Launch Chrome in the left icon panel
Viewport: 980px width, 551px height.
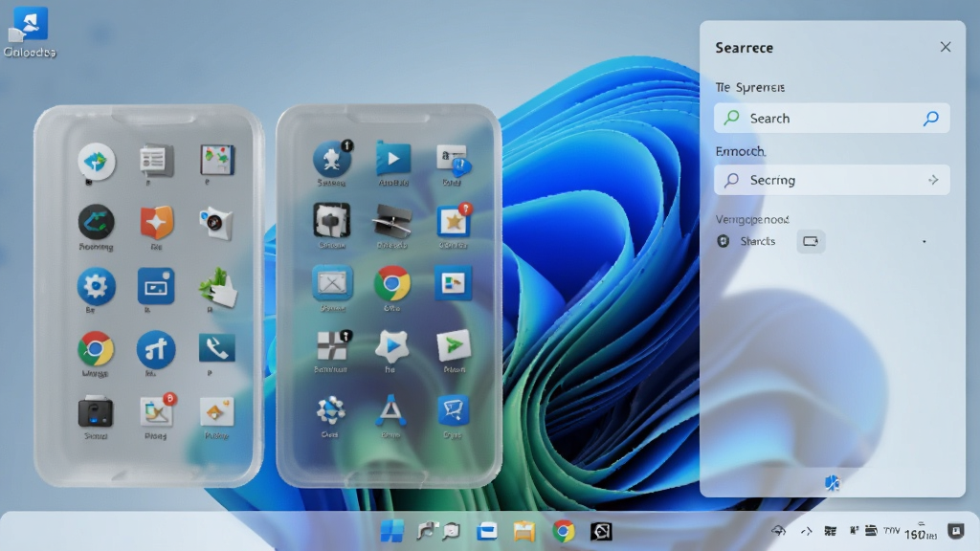point(96,348)
